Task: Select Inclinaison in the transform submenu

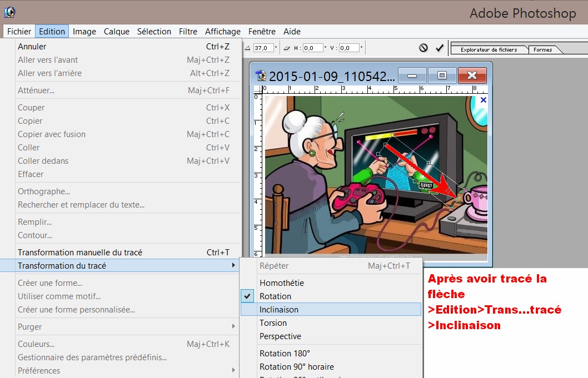Action: coord(331,309)
